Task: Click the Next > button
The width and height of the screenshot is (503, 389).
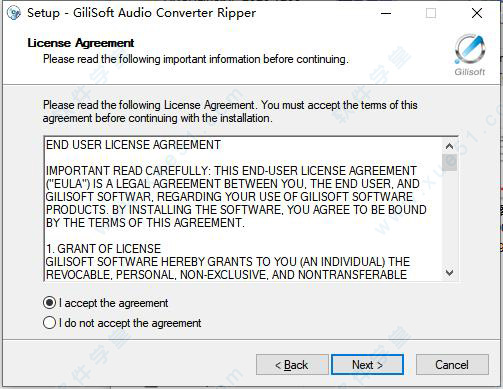Action: tap(367, 364)
